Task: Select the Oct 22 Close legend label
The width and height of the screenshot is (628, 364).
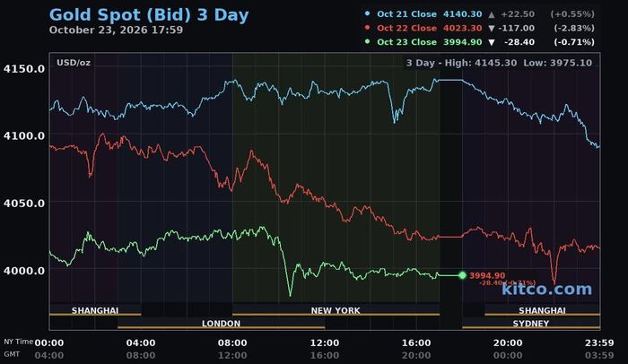Action: [x=406, y=28]
